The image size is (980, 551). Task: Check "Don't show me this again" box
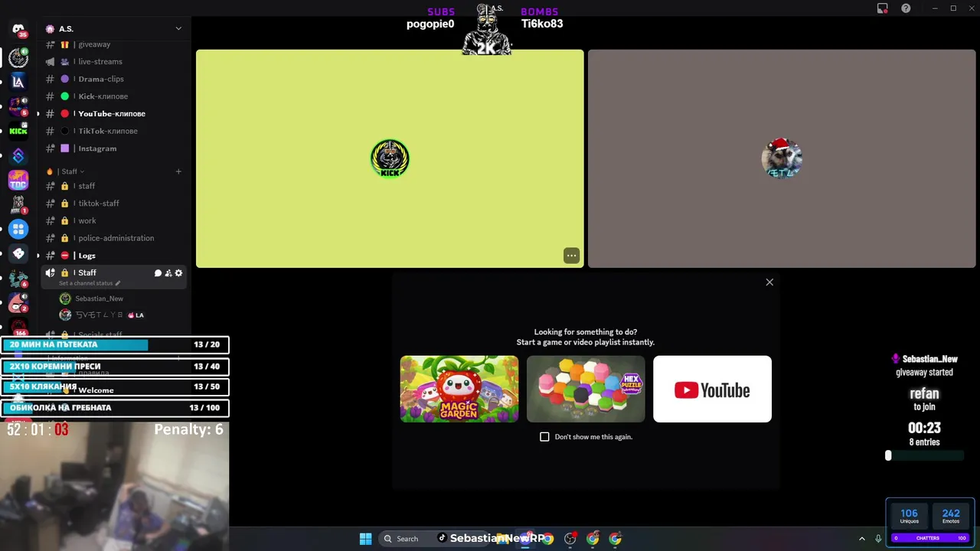(x=544, y=437)
